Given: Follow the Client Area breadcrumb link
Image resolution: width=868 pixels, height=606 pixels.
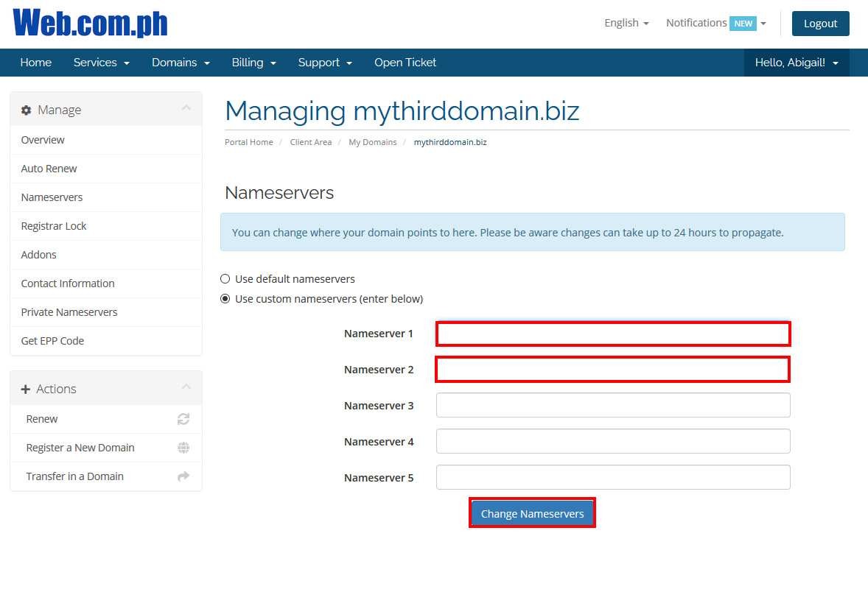Looking at the screenshot, I should [311, 142].
